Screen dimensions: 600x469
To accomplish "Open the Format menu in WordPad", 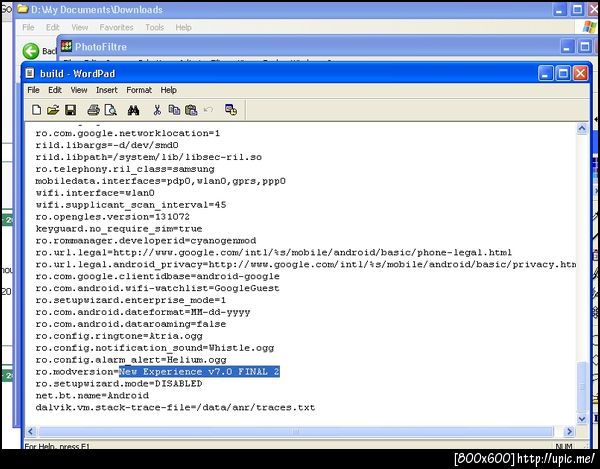I will (x=139, y=90).
